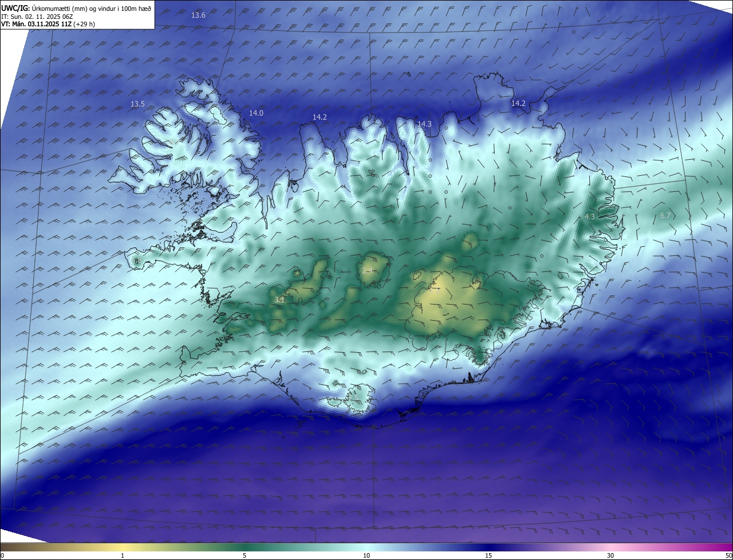Click the 30 tick on the color scale

tap(610, 555)
